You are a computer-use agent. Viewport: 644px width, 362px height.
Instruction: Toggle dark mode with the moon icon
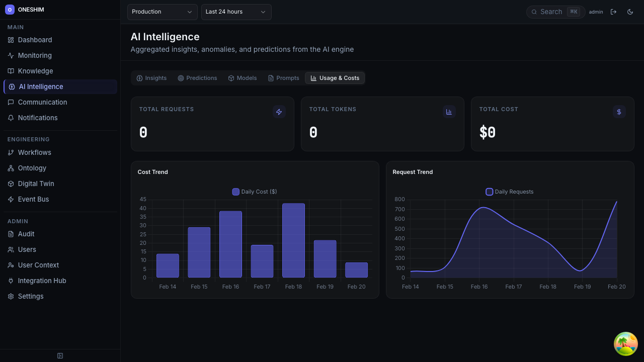coord(630,12)
